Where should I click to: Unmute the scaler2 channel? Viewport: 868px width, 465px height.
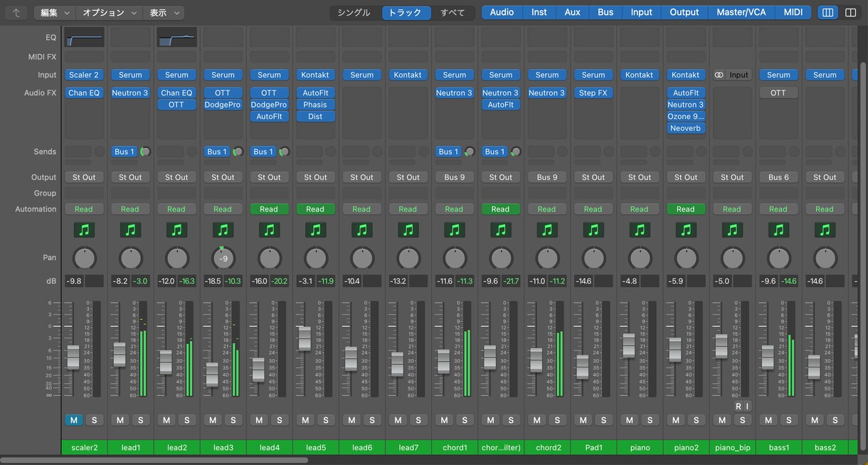[x=74, y=420]
